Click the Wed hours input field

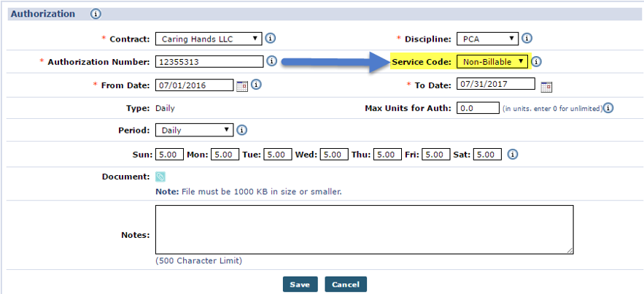click(333, 155)
